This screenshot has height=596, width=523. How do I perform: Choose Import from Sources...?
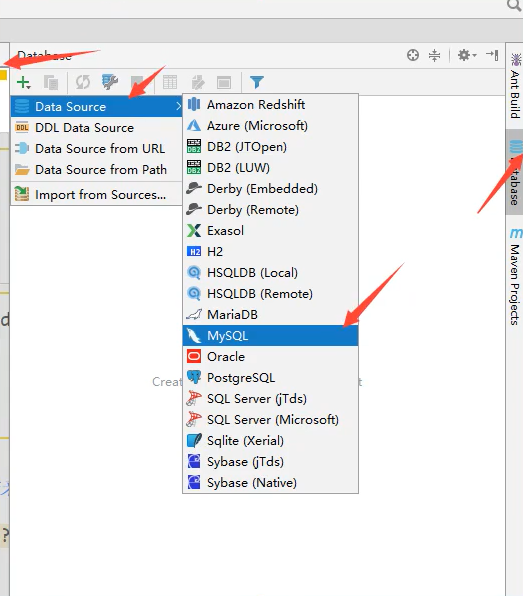point(97,195)
